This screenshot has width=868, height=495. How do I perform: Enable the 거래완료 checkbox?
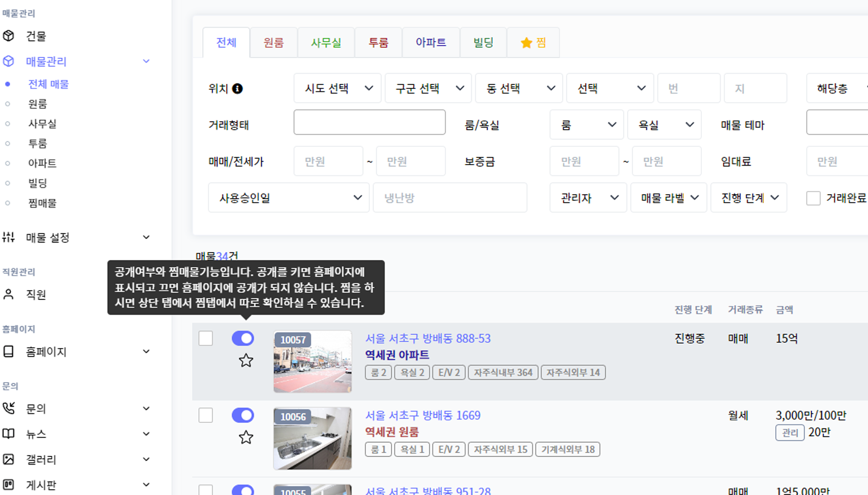coord(813,198)
